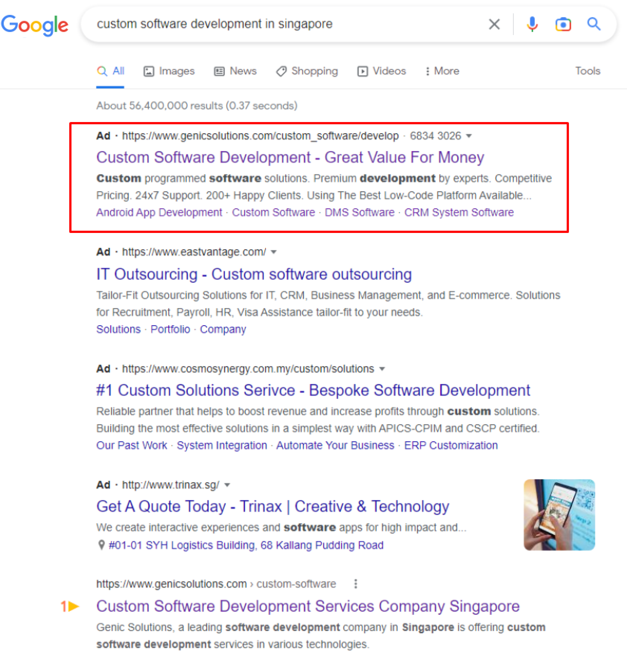Click the https://www.eastvantage.com/ ad URL
This screenshot has height=672, width=627.
(x=194, y=252)
